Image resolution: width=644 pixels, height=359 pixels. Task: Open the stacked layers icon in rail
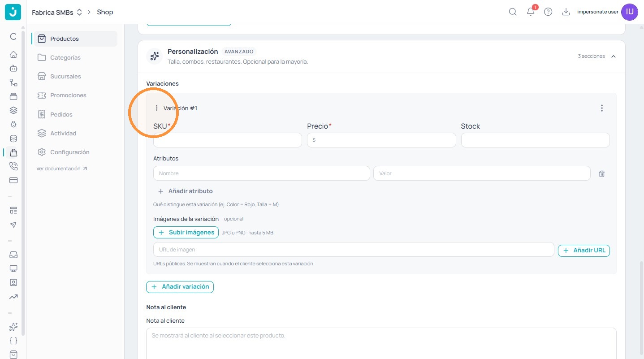[13, 110]
